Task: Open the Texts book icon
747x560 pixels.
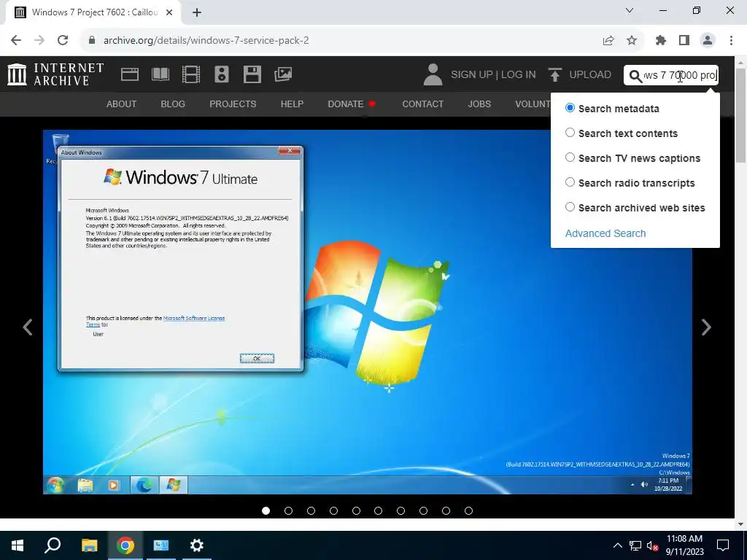Action: [160, 74]
